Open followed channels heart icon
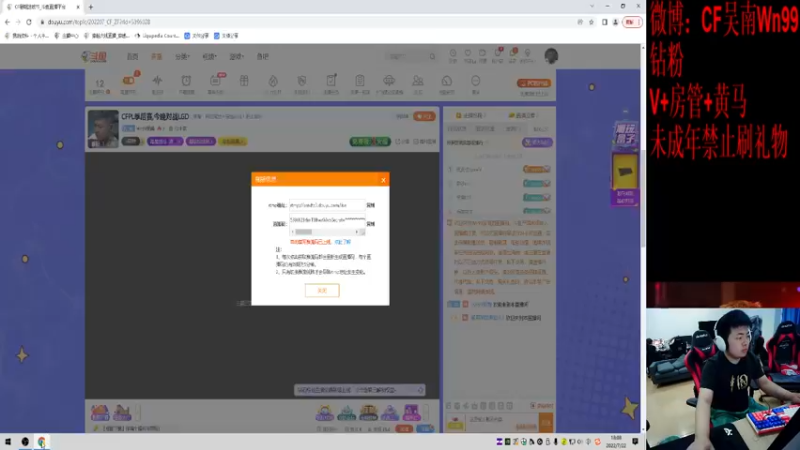This screenshot has width=800, height=450. pos(468,55)
